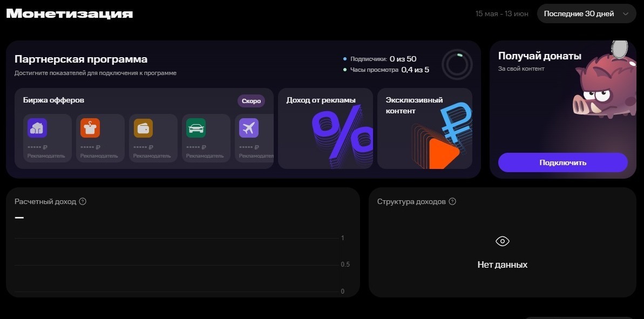This screenshot has height=319, width=644.
Task: Click the boar piggy bank mascot
Action: [601, 86]
